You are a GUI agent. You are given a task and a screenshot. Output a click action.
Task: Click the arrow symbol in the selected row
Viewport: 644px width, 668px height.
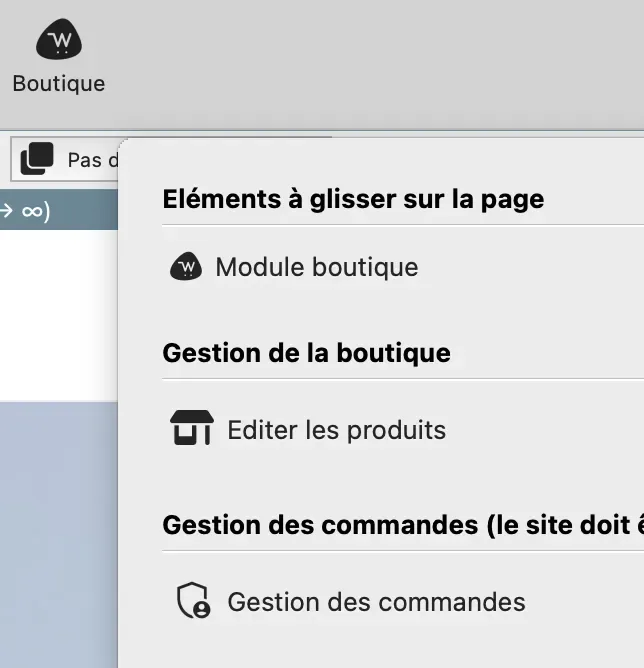tap(6, 211)
